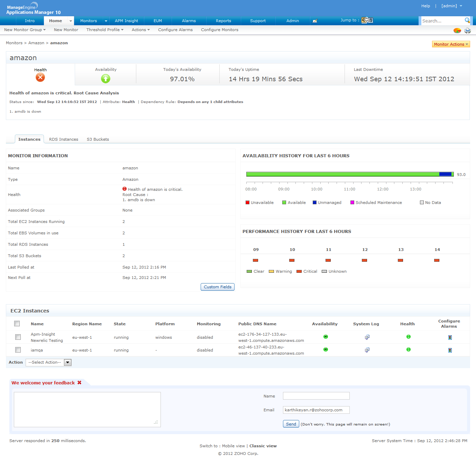The height and width of the screenshot is (458, 476).
Task: Click the search magnifier icon
Action: coord(467,20)
